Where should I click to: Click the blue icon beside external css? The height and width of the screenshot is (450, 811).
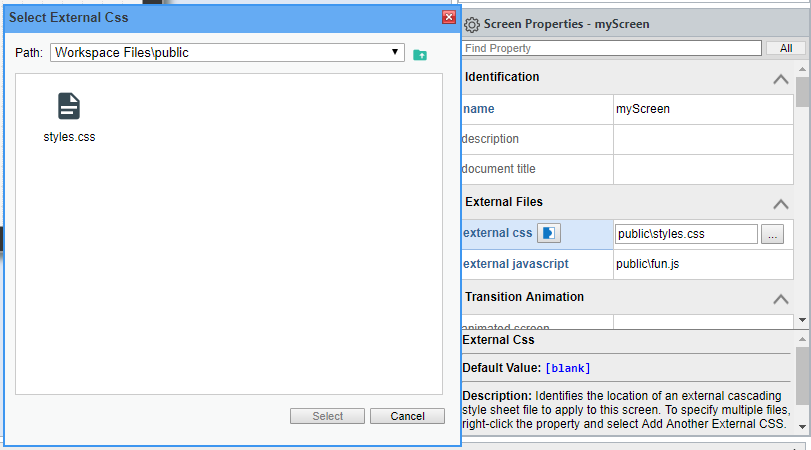click(549, 233)
